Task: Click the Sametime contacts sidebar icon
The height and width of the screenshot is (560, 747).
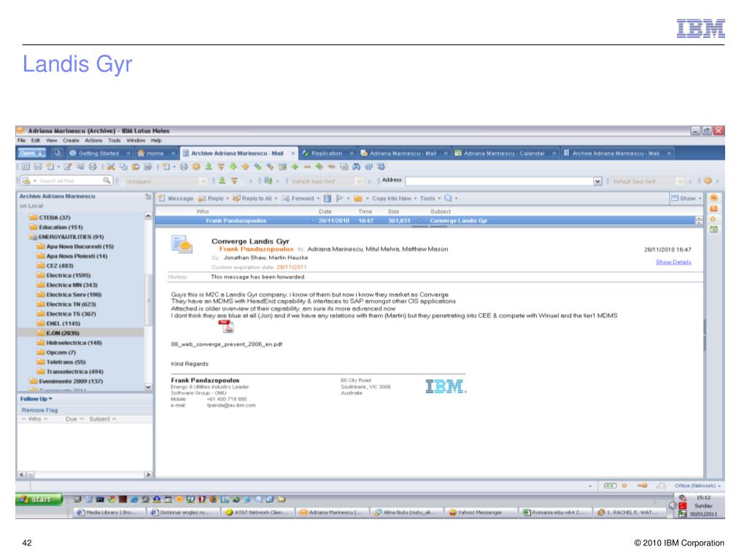Action: tap(713, 198)
